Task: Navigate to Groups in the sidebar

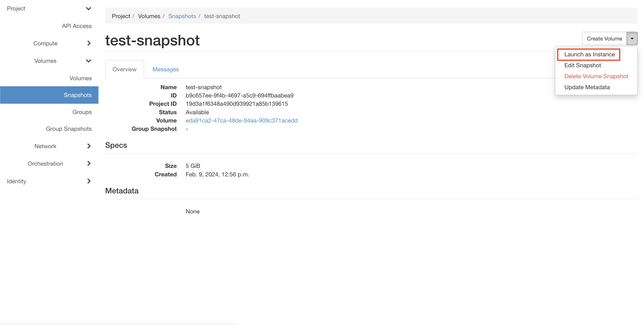Action: [82, 112]
